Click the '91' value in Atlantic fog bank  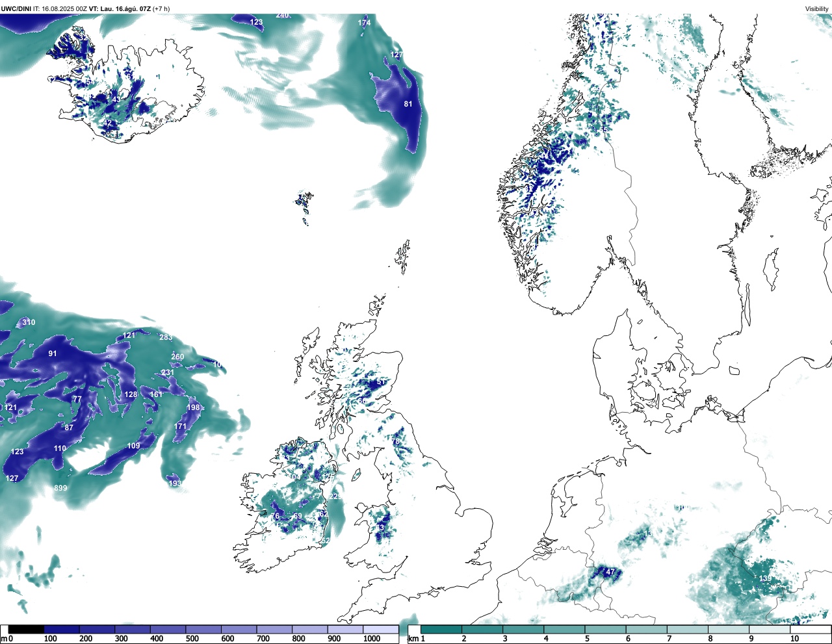click(53, 354)
